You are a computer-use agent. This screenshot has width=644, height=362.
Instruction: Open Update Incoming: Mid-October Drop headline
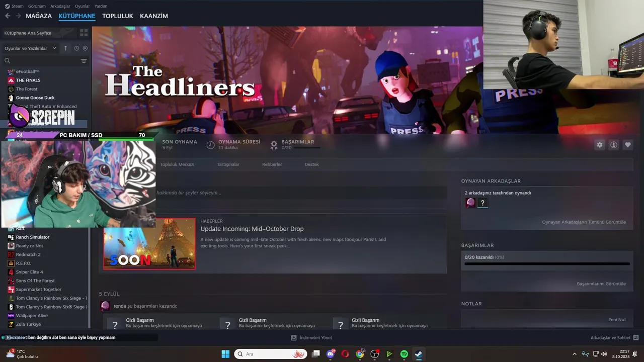tap(252, 229)
